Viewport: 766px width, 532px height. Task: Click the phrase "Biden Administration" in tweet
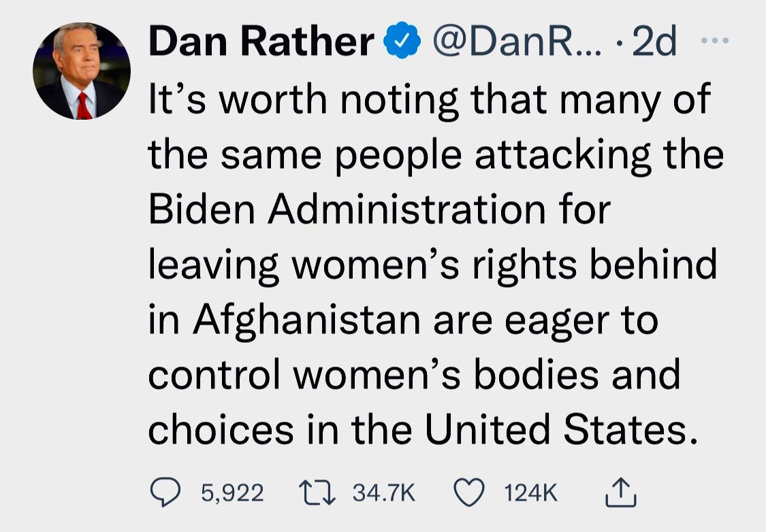click(x=347, y=210)
